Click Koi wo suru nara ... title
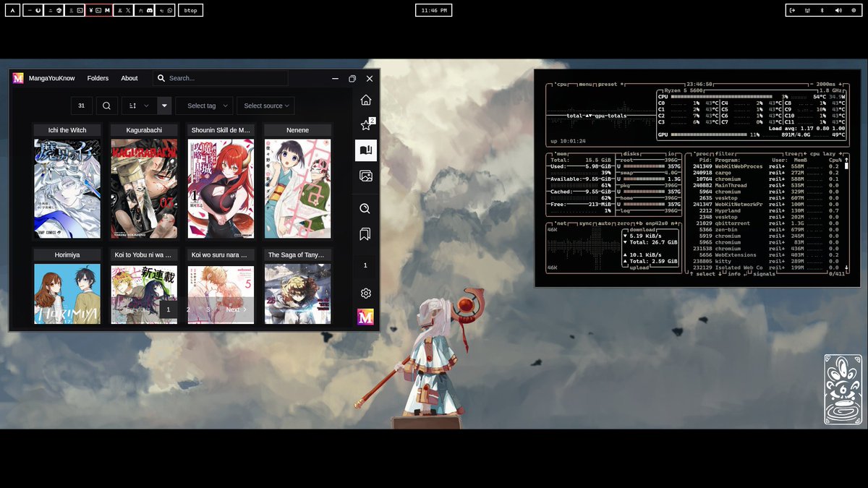 221,254
